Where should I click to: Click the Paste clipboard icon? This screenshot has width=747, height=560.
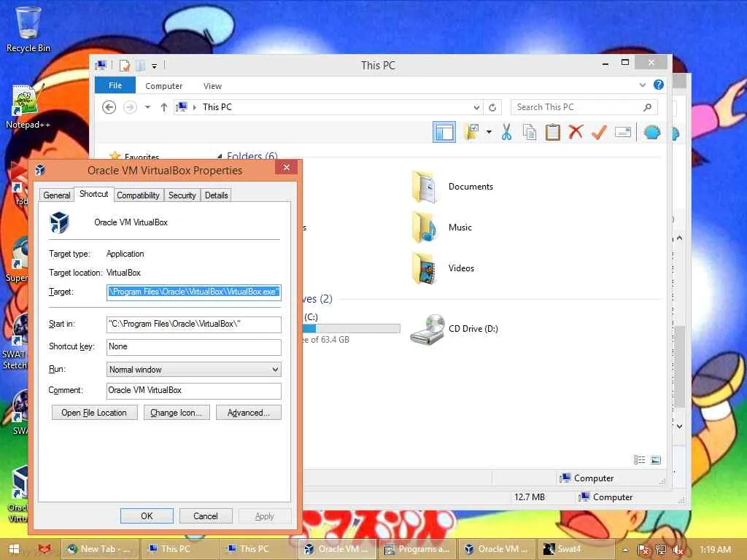click(553, 132)
